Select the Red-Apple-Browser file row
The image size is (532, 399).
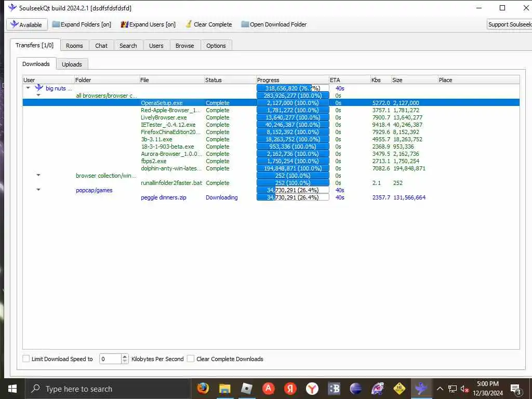click(x=271, y=110)
